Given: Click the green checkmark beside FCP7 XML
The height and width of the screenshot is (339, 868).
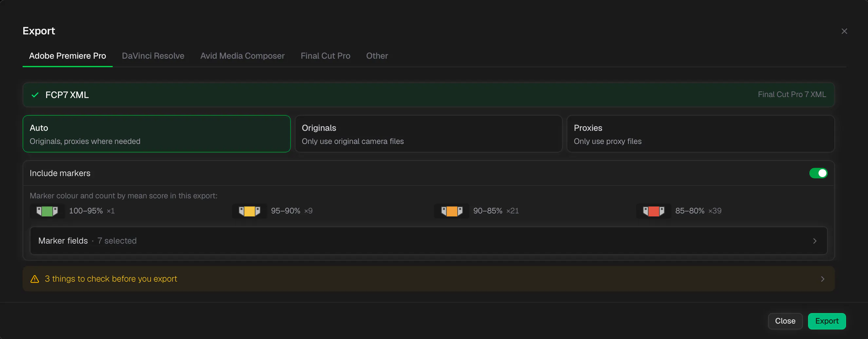Looking at the screenshot, I should [35, 95].
